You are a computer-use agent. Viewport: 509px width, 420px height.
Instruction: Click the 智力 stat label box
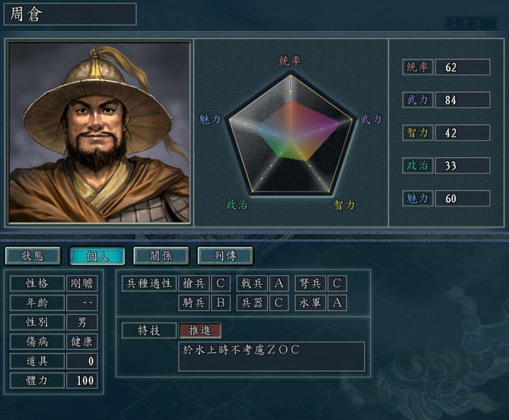418,133
